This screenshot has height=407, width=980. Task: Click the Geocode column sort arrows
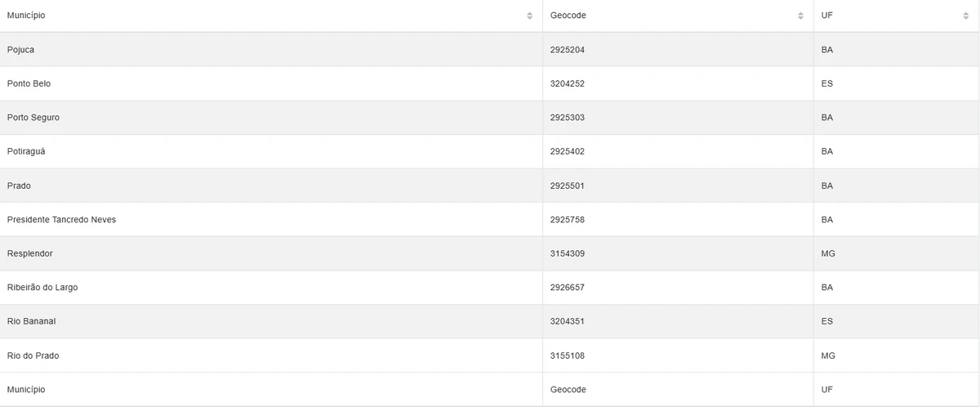(800, 16)
